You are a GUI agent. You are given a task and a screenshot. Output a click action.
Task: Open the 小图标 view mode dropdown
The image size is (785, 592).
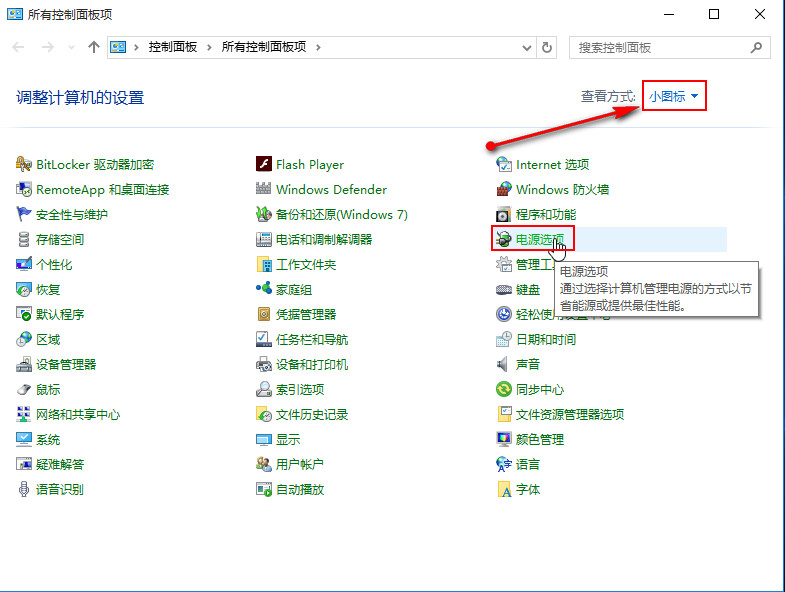[x=673, y=96]
